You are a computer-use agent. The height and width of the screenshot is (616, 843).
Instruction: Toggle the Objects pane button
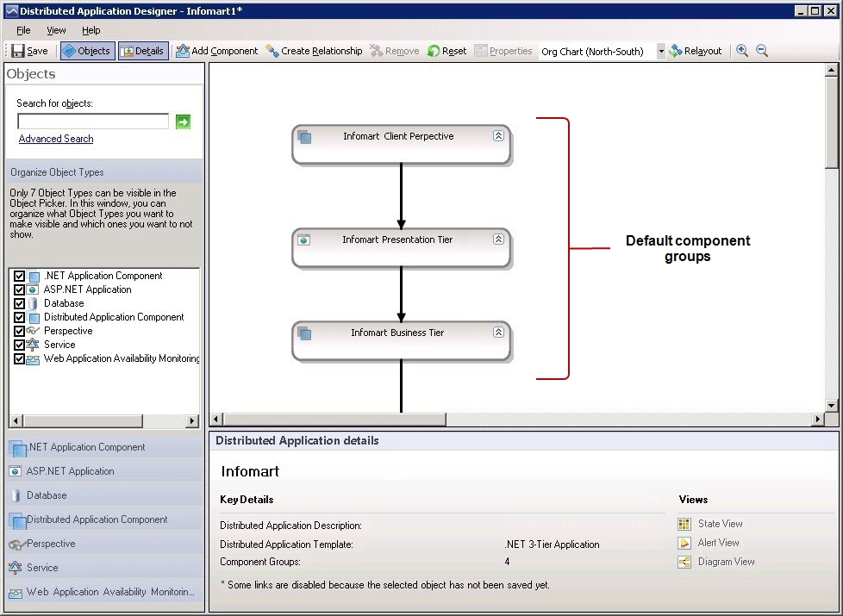(x=88, y=51)
